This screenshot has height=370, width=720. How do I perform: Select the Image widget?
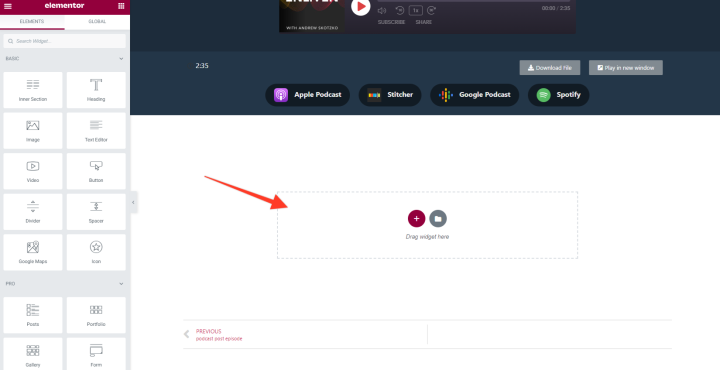33,131
